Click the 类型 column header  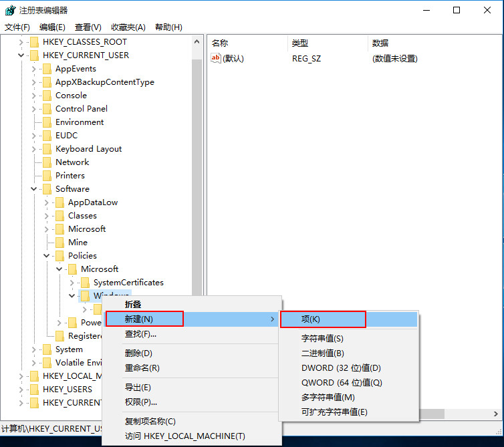click(x=328, y=43)
